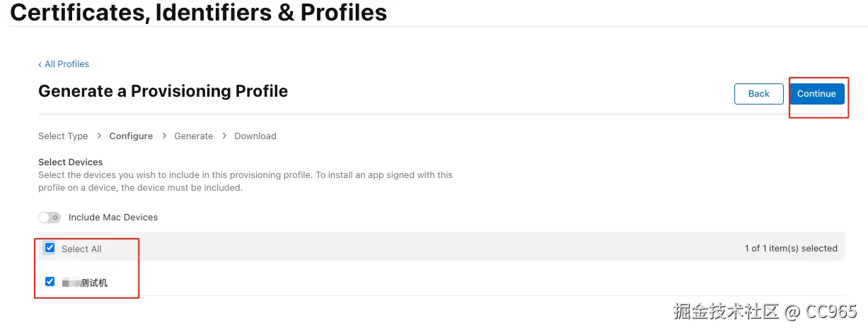
Task: Open the Select Type step
Action: pos(63,136)
